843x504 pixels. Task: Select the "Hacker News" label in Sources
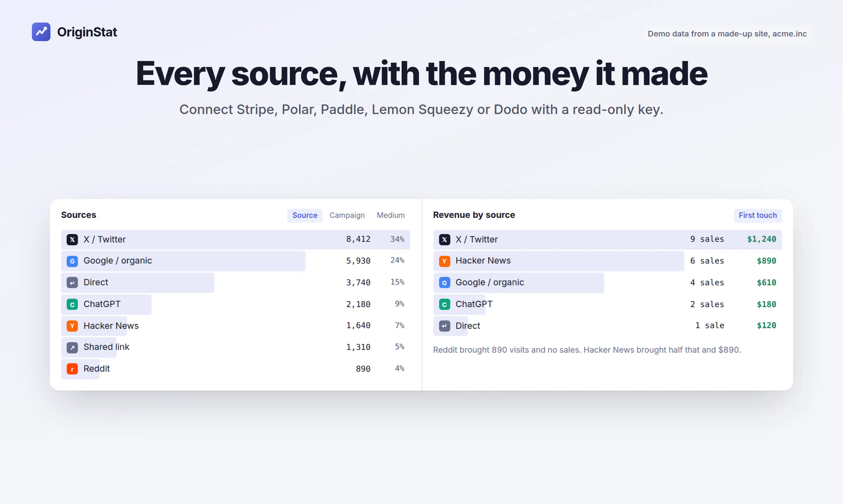click(111, 326)
